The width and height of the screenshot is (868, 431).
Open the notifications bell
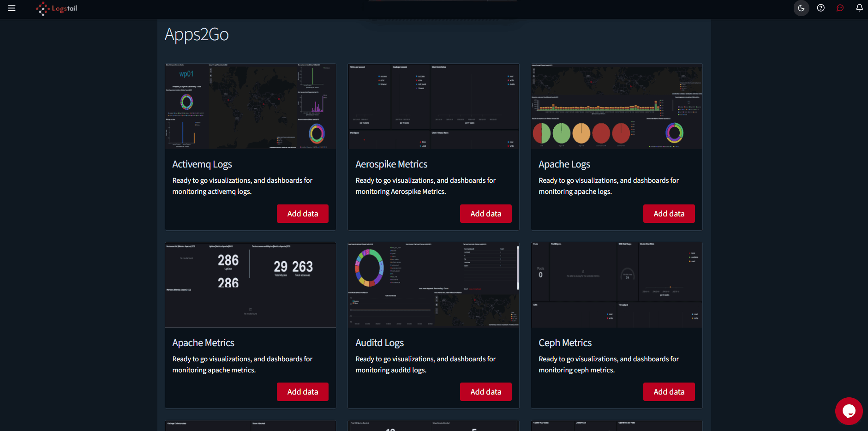859,8
